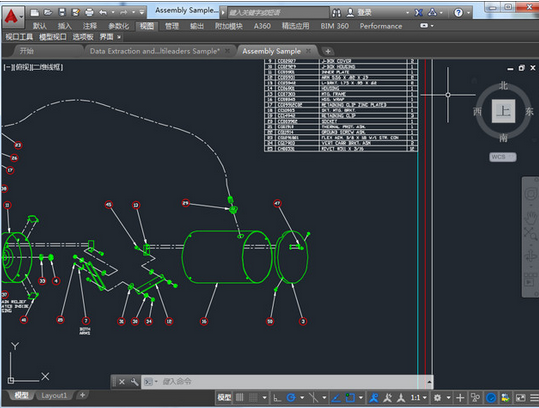This screenshot has height=408, width=539.
Task: Click the binoculars search icon
Action: 337,13
